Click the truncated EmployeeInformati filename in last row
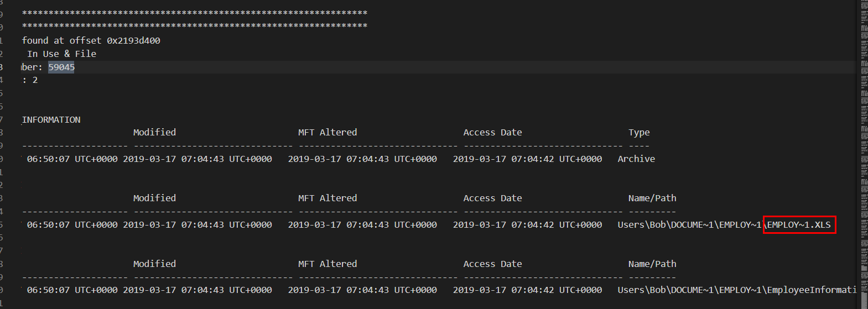868x309 pixels. click(811, 290)
